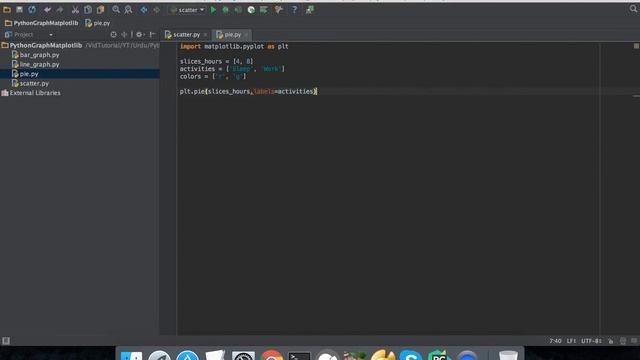Open Google Chrome from the Dock
This screenshot has width=640, height=360.
[271, 355]
